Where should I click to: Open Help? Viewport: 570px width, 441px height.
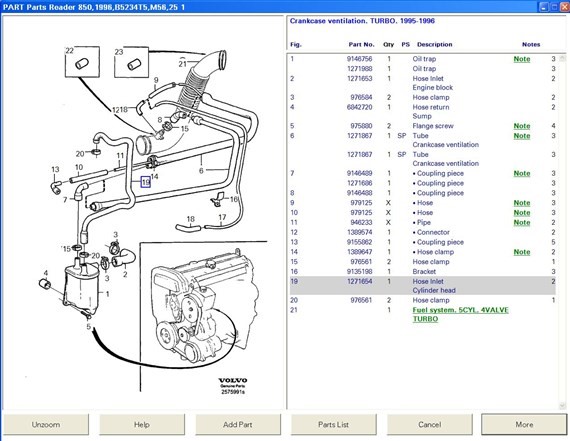(142, 424)
